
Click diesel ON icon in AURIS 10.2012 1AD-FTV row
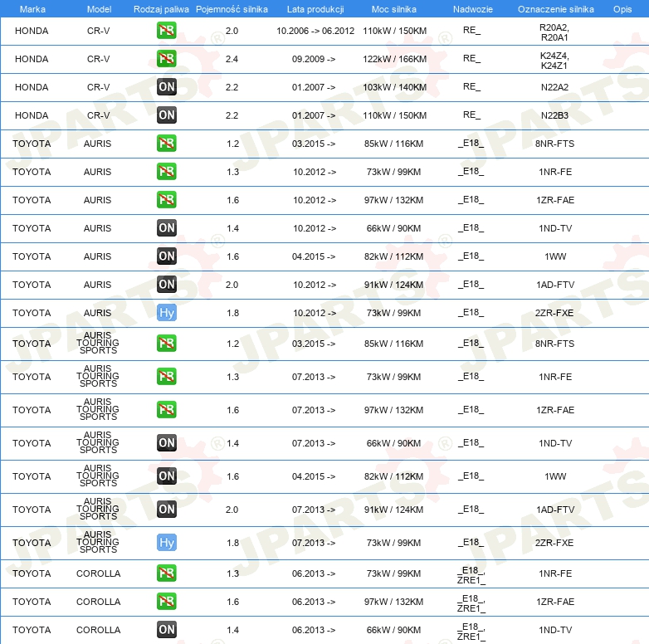pos(167,285)
